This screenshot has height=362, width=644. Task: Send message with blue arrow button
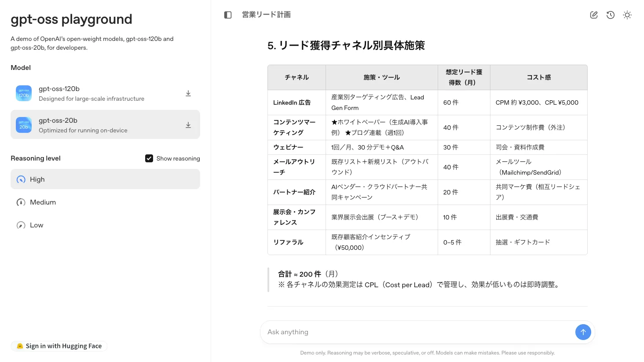coord(583,332)
